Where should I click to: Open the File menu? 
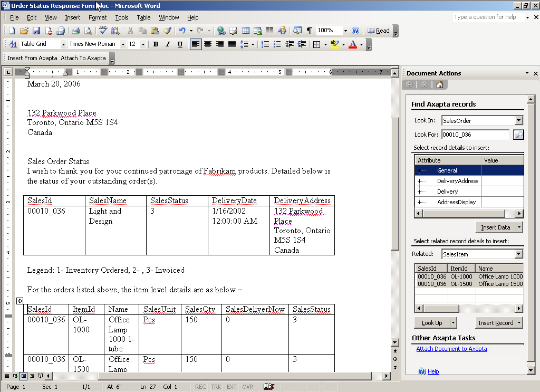(x=14, y=17)
